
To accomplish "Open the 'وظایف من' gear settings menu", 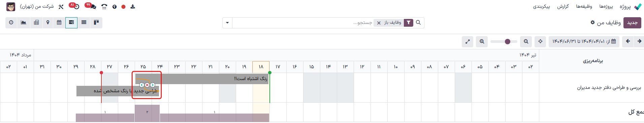I will coord(592,22).
